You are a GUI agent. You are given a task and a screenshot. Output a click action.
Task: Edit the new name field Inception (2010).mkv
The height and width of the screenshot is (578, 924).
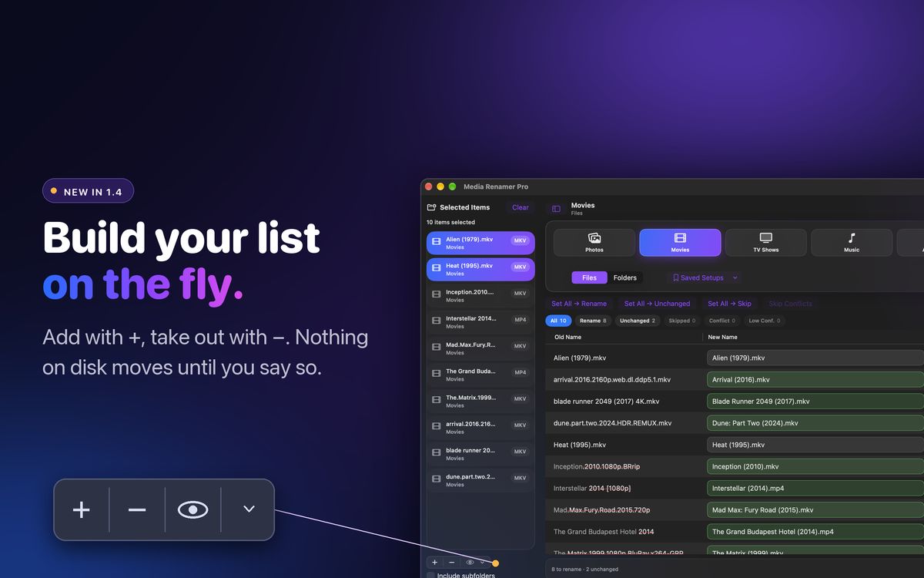click(815, 466)
